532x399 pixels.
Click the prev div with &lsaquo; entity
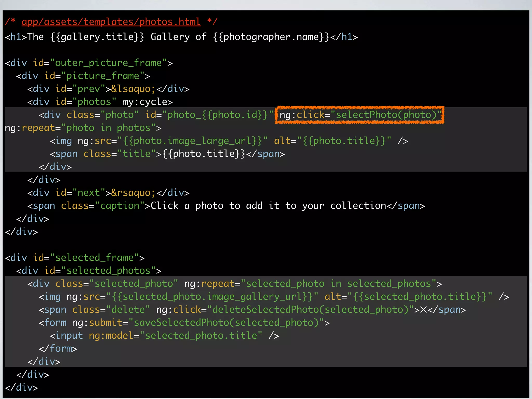108,89
